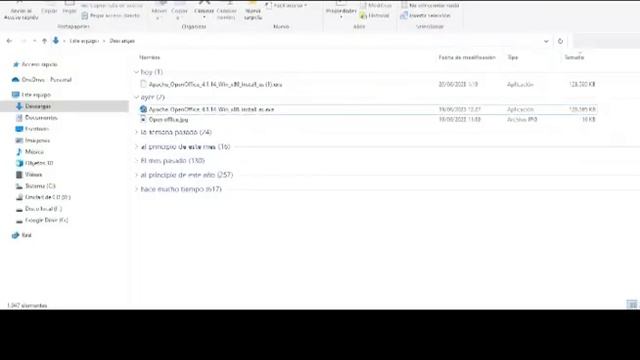Go up one folder level arrow
The width and height of the screenshot is (640, 360).
[x=44, y=41]
